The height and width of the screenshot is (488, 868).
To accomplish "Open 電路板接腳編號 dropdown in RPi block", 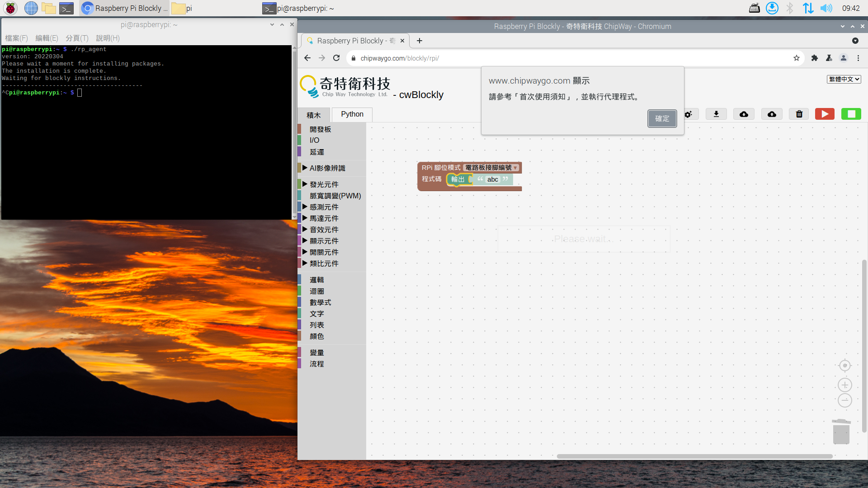I will 491,168.
